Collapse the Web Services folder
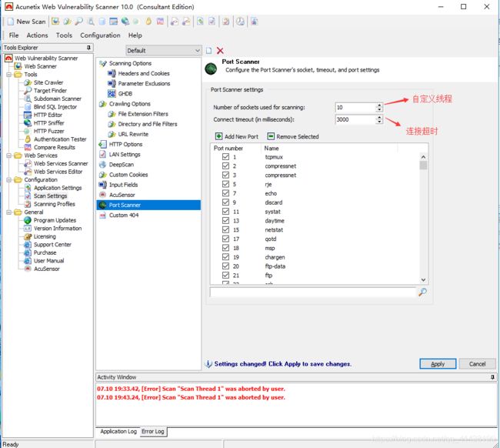 pos(9,155)
